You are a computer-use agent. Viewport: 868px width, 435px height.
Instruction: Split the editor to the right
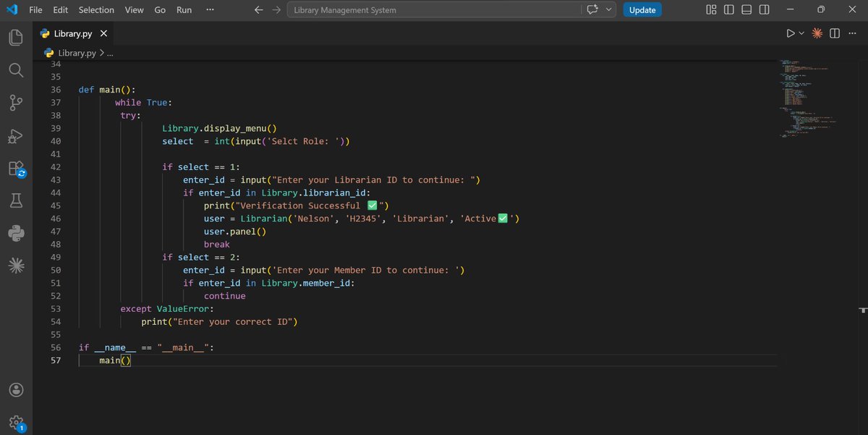835,33
